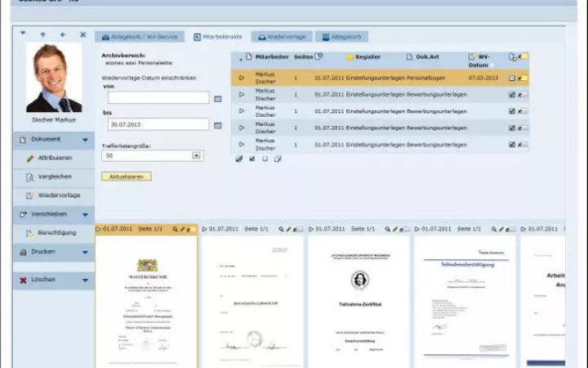Uncheck the last Bewerbungsunterlagen row checkbox

(512, 145)
